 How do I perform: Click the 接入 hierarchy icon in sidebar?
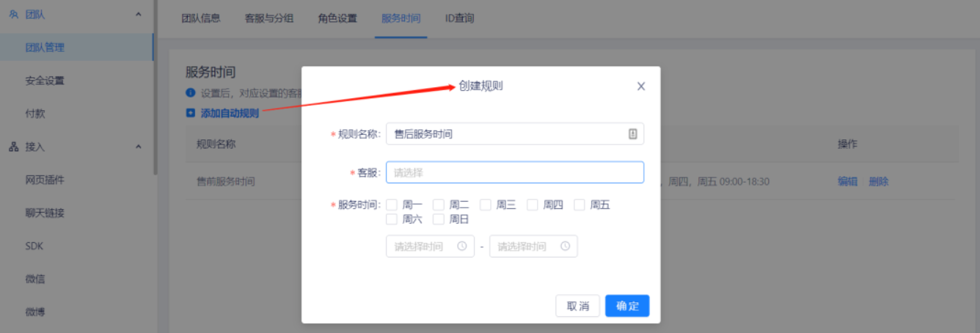[x=14, y=147]
